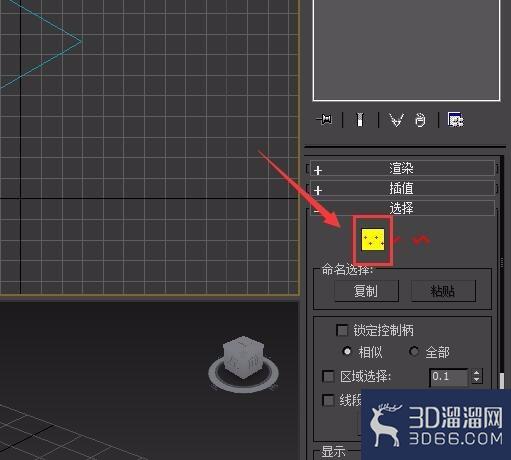Click inside the modifier stack list box
Image resolution: width=511 pixels, height=460 pixels.
pos(406,49)
